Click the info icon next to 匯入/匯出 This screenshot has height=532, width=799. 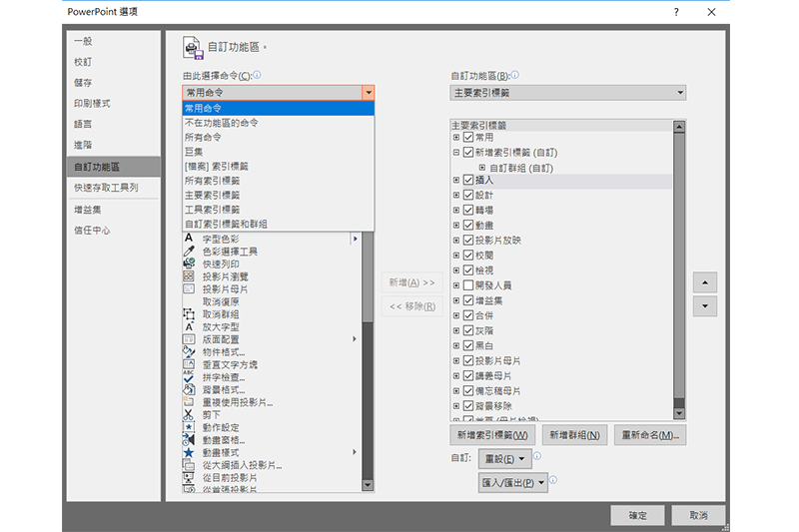553,479
